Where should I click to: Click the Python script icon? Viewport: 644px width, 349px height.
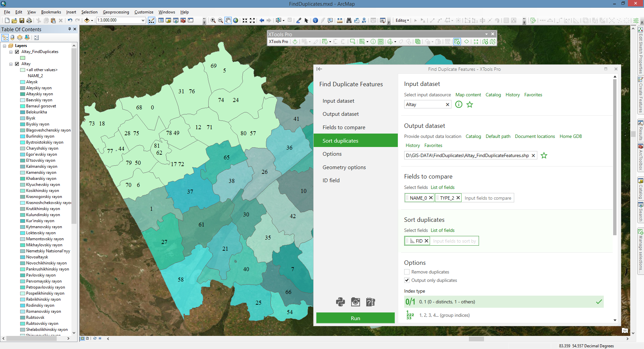click(340, 302)
